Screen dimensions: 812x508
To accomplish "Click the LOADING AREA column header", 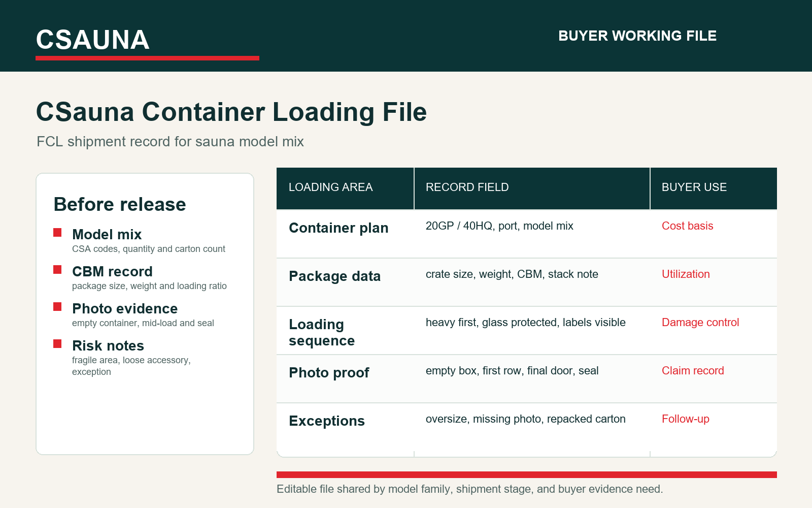I will 331,187.
